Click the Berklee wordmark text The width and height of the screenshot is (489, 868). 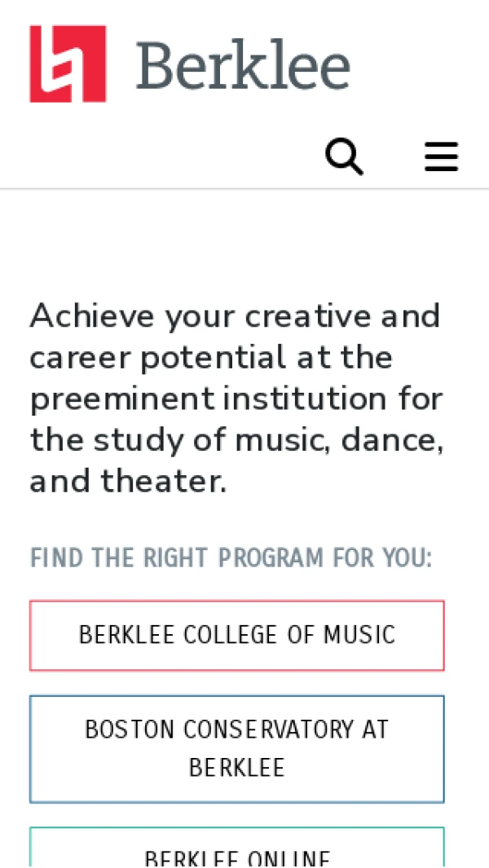click(x=243, y=65)
